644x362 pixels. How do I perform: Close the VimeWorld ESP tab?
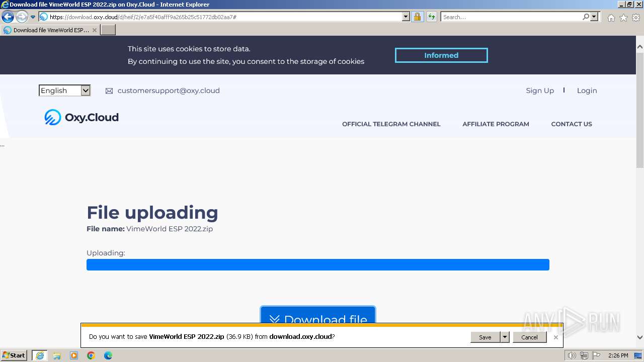coord(94,30)
